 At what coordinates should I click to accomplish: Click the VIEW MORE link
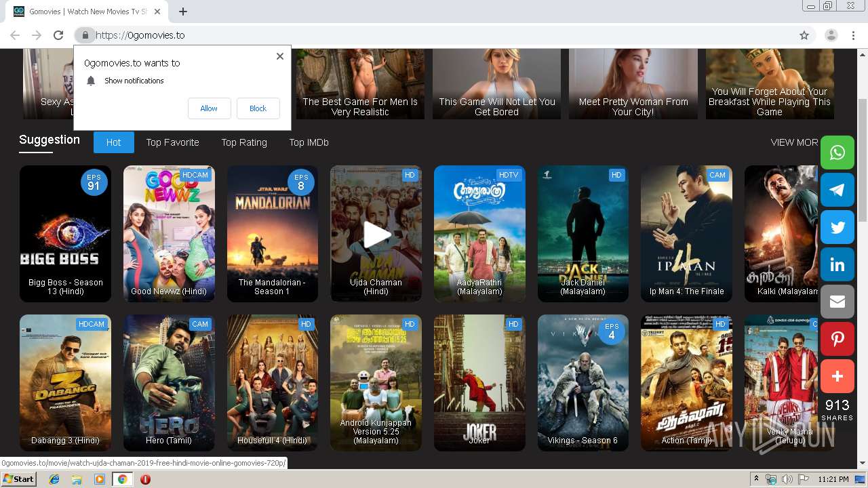point(795,142)
